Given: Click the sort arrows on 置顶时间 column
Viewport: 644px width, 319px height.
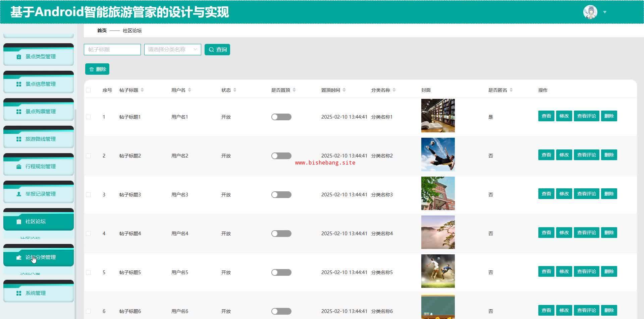Looking at the screenshot, I should tap(344, 90).
